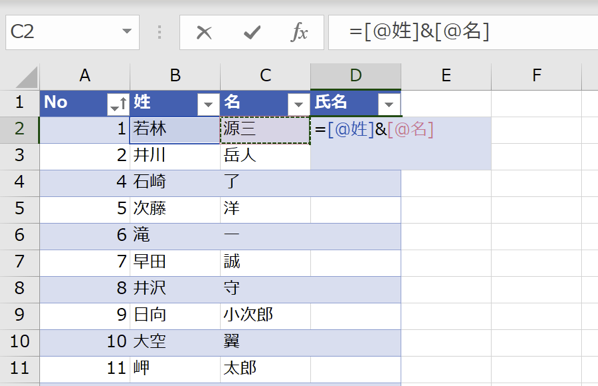Click the formula bar expand dots handle
Image resolution: width=598 pixels, height=386 pixels.
pyautogui.click(x=159, y=32)
